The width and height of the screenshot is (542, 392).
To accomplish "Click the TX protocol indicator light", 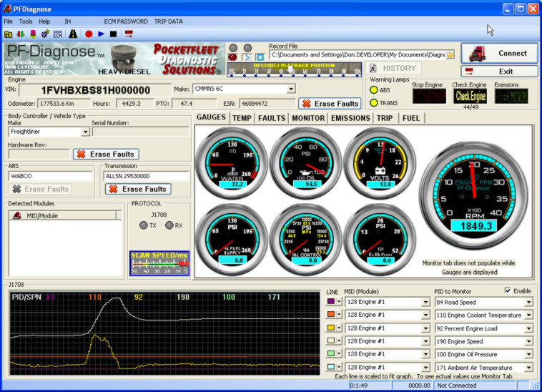I will point(144,225).
